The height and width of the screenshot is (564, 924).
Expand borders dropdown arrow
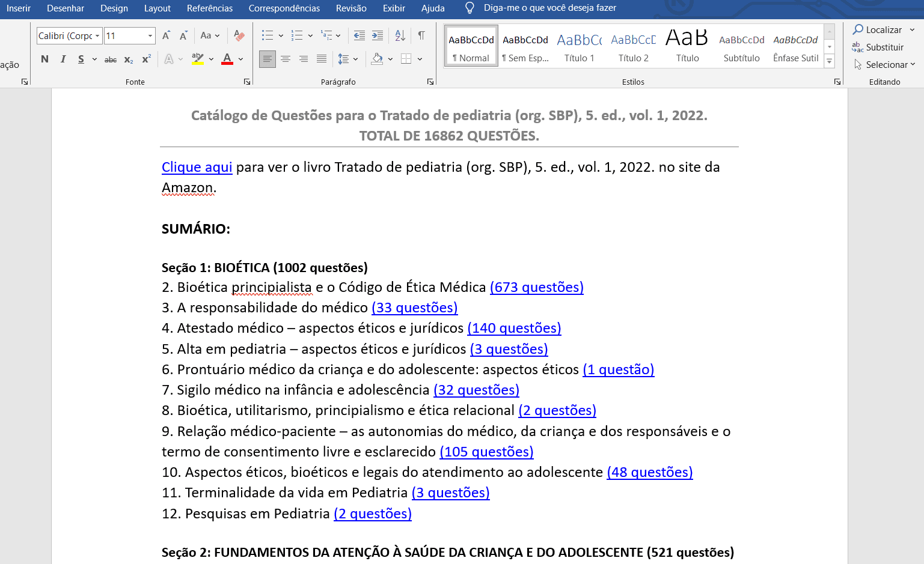pos(420,59)
